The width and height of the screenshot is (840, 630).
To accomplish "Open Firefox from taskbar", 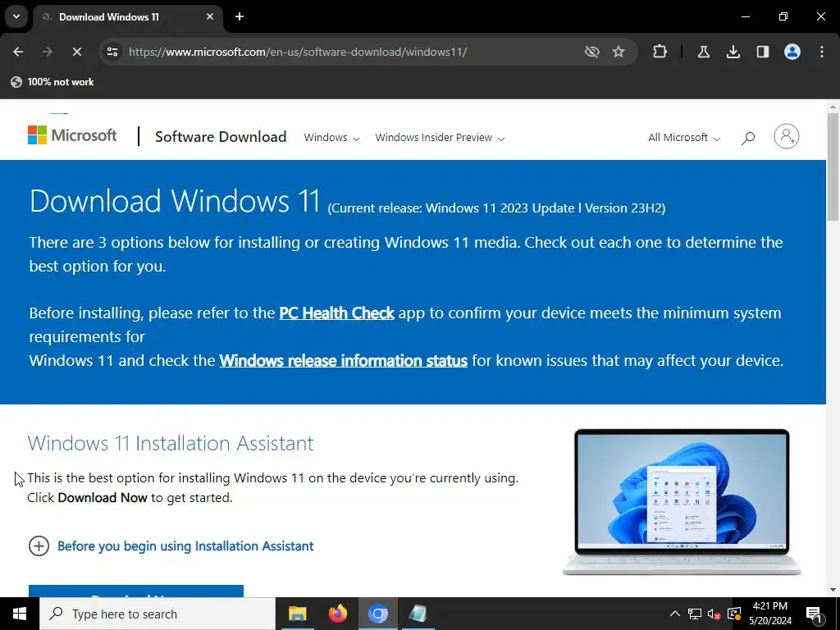I will 337,614.
